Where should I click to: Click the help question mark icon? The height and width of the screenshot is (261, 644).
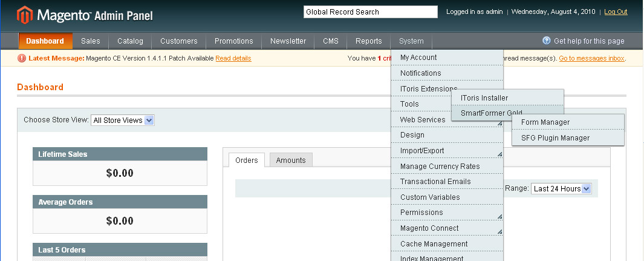coord(546,41)
